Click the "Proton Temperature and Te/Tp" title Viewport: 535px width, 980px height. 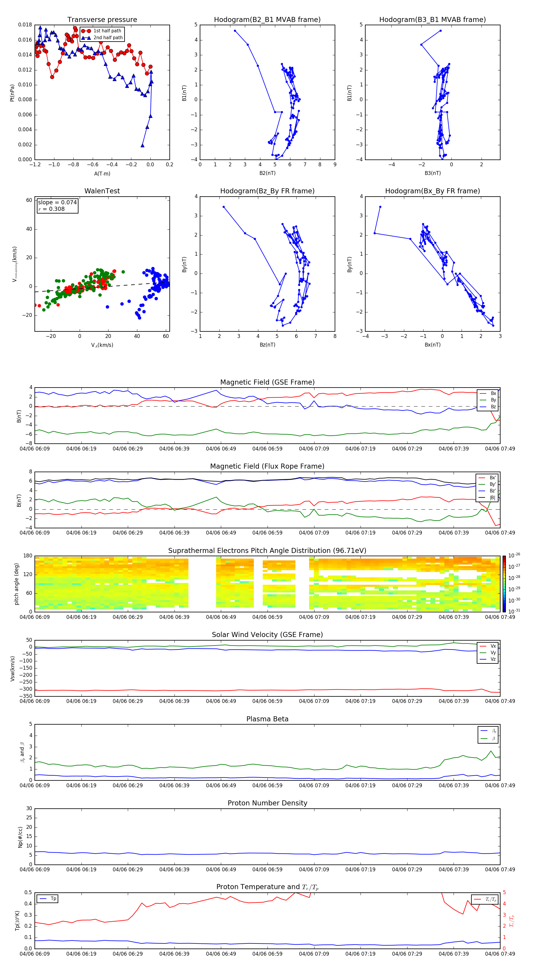267,887
